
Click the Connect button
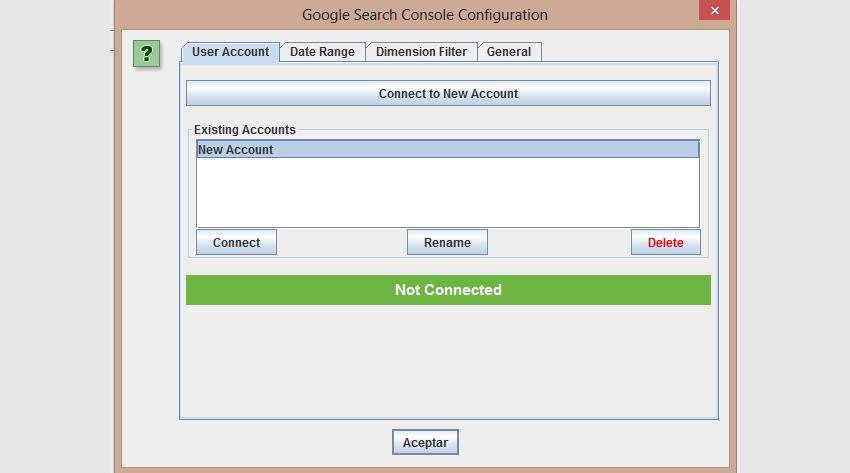(x=236, y=242)
